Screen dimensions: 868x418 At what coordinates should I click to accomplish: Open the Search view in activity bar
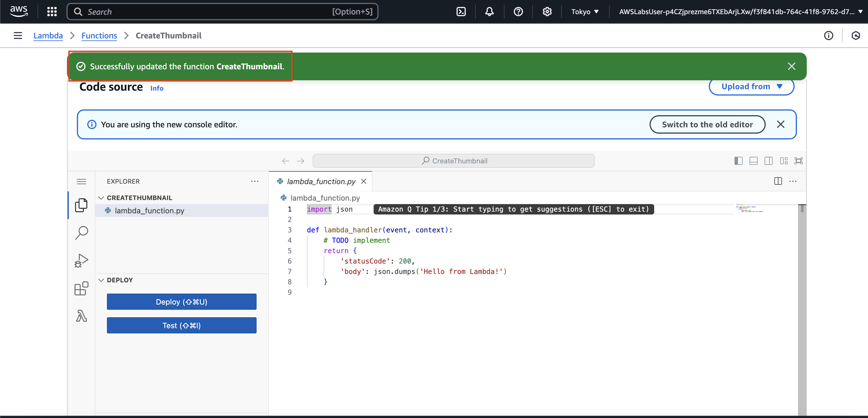(x=81, y=233)
